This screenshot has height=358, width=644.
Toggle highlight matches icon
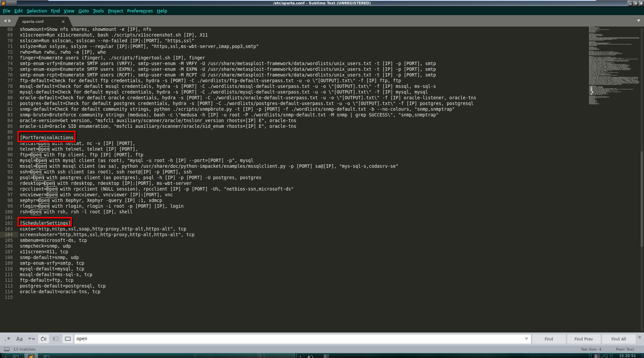coord(68,339)
